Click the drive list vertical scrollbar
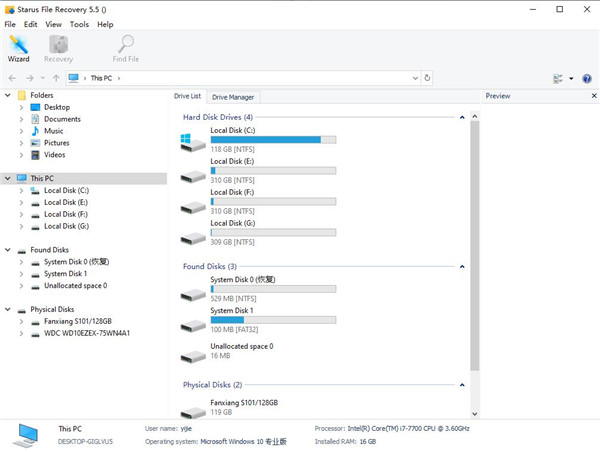This screenshot has height=452, width=600. click(475, 250)
